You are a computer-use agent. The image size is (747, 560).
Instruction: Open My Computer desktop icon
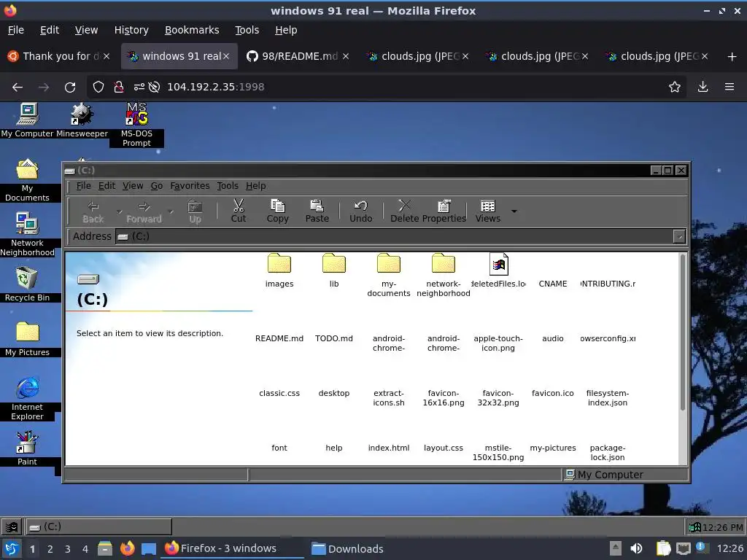click(x=27, y=120)
